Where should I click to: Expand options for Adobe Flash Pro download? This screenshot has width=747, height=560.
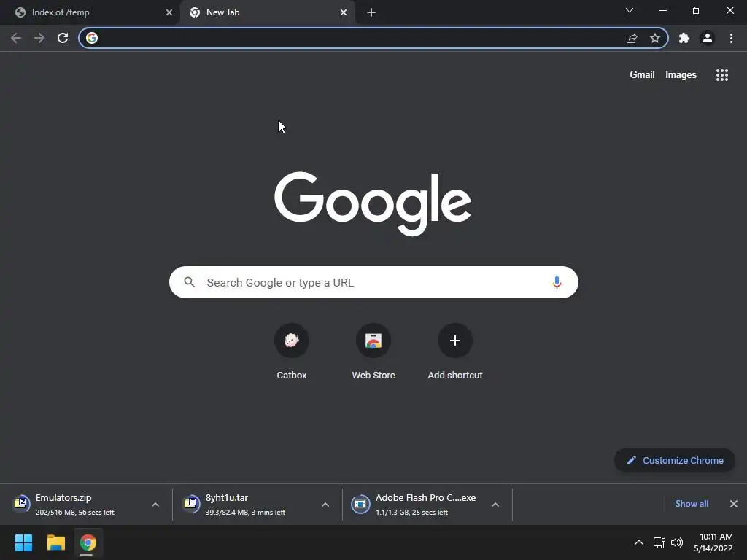pos(495,505)
